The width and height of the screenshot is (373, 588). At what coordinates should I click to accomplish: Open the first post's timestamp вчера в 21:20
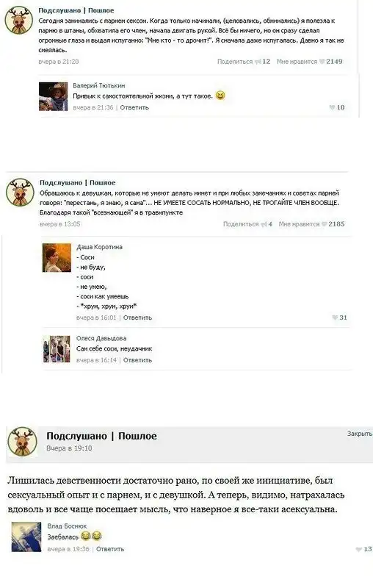59,62
